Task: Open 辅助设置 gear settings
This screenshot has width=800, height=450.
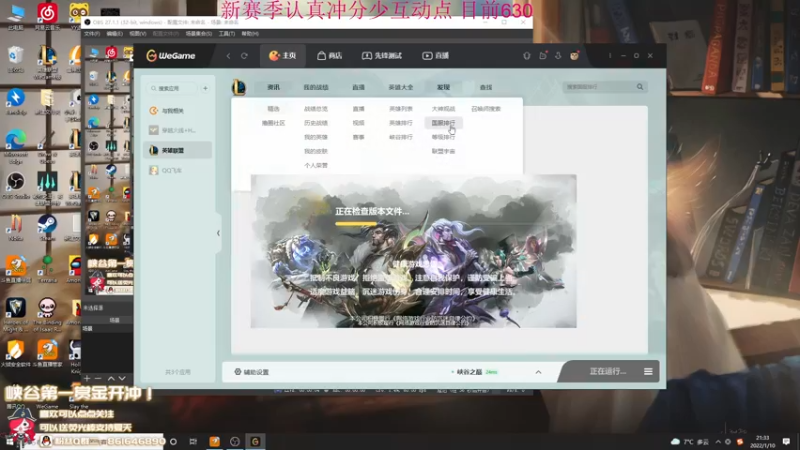Action: (252, 372)
